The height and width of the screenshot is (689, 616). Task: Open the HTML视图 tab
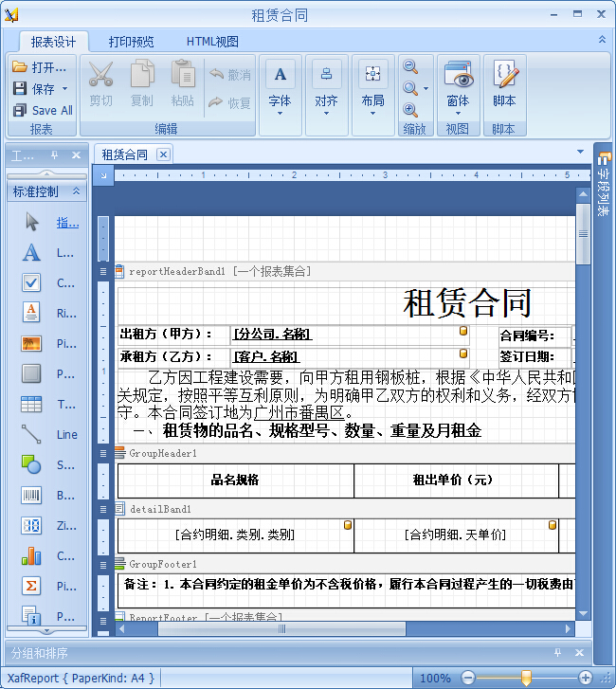pyautogui.click(x=211, y=42)
